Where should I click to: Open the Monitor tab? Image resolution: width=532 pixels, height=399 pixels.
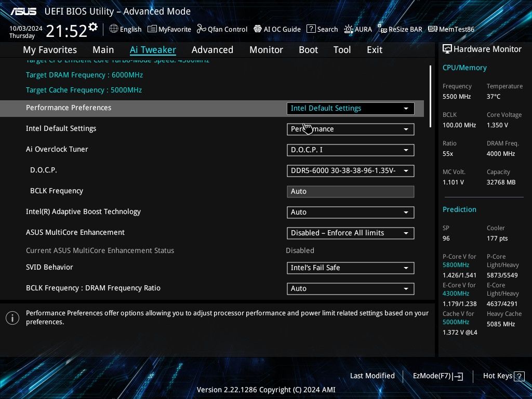point(267,50)
